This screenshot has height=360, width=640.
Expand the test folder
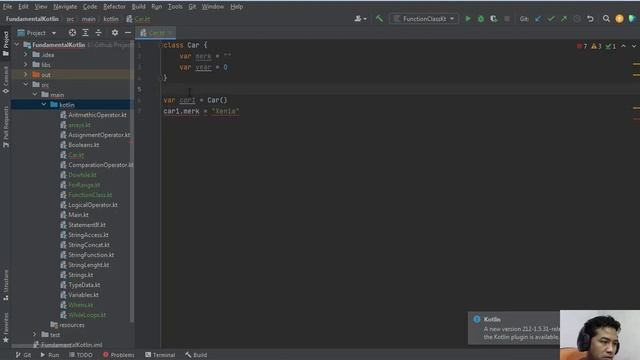pos(35,335)
